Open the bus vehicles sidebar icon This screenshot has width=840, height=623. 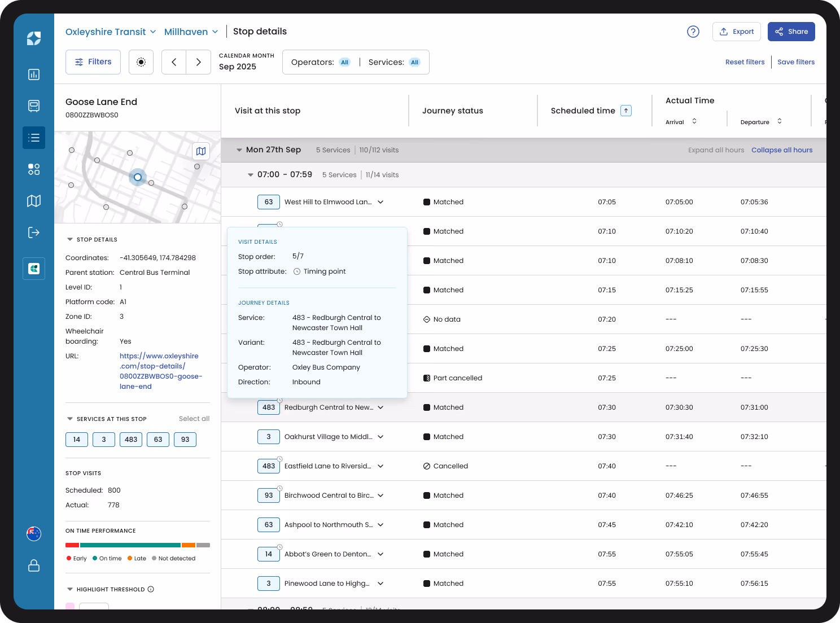pyautogui.click(x=34, y=106)
